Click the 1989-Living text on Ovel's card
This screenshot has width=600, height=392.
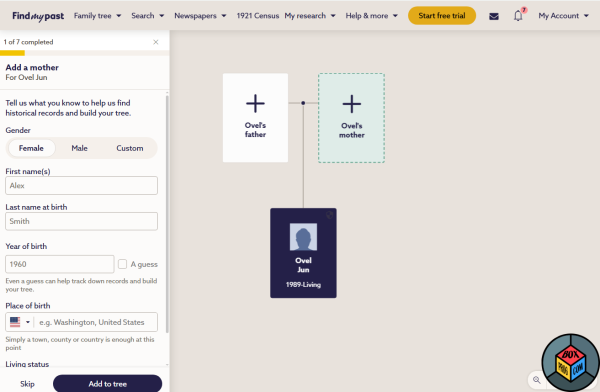[303, 284]
